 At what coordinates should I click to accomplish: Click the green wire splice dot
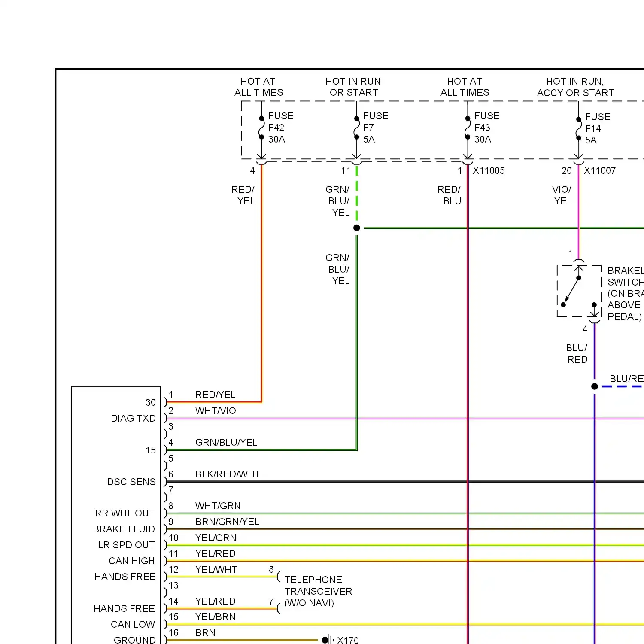(x=357, y=228)
